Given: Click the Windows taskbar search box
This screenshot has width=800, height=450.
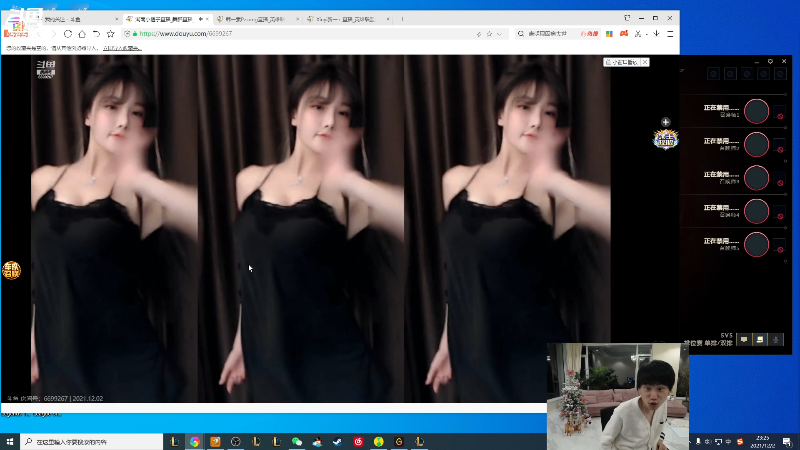Looking at the screenshot, I should [92, 441].
